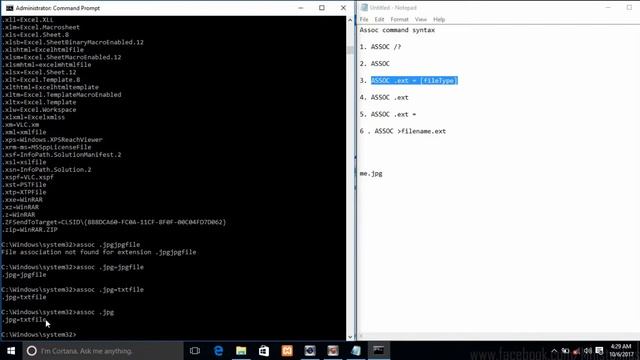The width and height of the screenshot is (640, 360).
Task: Switch to Command Prompt taskbar icon
Action: tap(379, 351)
